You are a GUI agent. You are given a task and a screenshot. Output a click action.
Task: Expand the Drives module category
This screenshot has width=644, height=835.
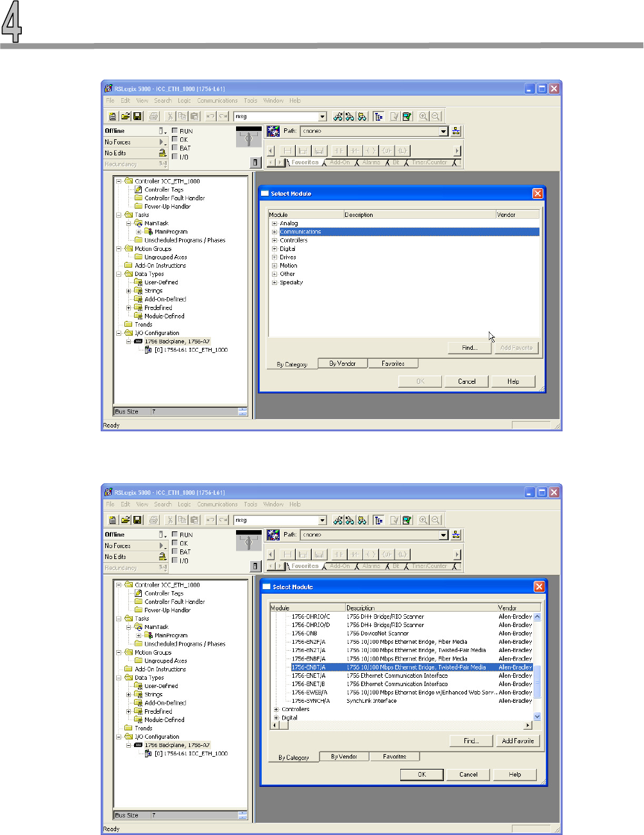coord(275,257)
